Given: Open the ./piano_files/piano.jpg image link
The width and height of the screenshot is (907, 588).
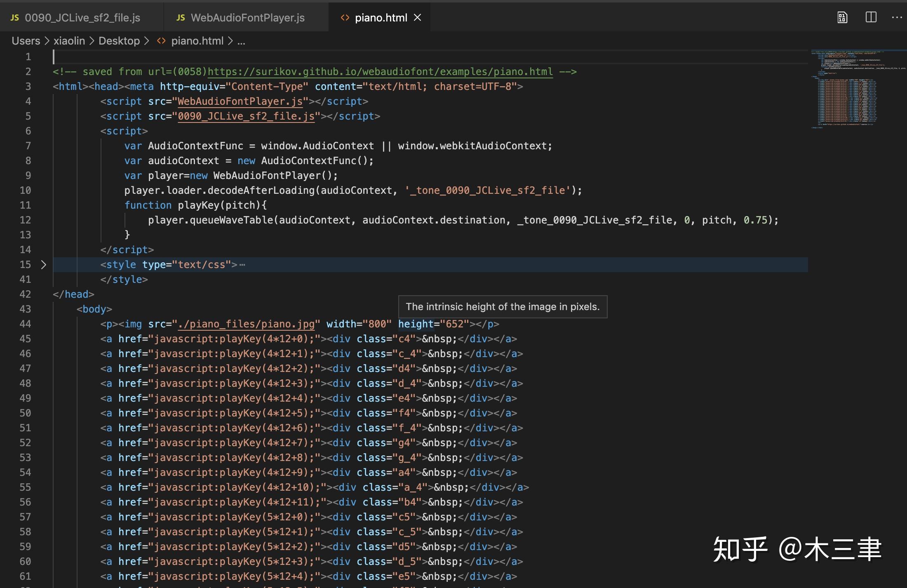Looking at the screenshot, I should [246, 324].
